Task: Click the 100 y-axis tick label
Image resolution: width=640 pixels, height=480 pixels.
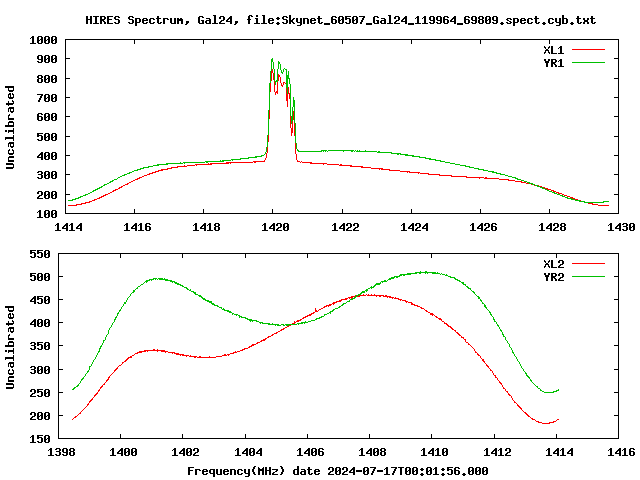Action: 47,214
